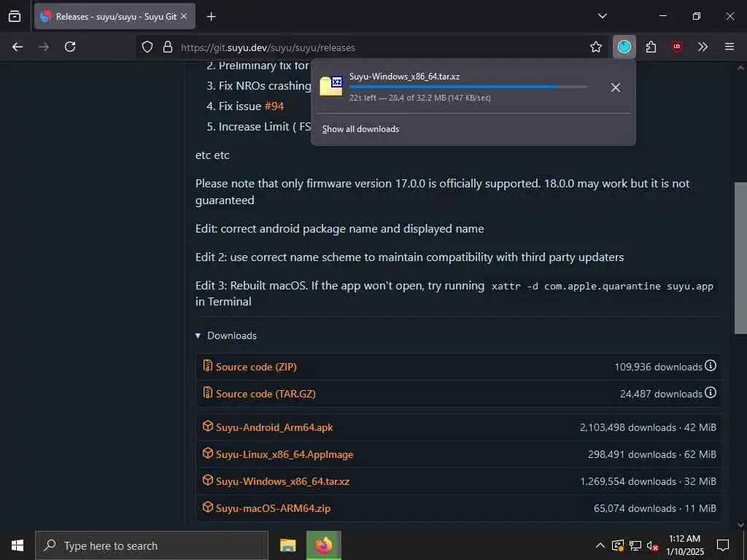Screen dimensions: 747x560
Task: Go back with the back arrow
Action: point(18,47)
